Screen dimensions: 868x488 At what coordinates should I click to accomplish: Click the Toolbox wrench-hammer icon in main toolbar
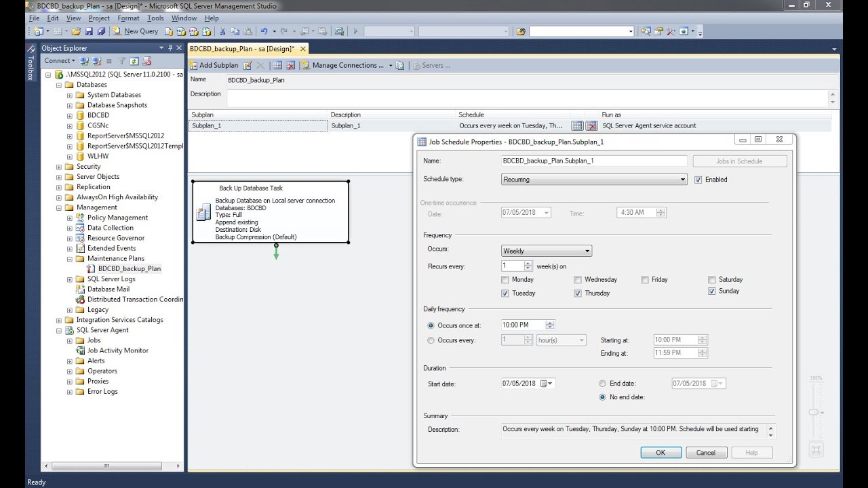[670, 31]
